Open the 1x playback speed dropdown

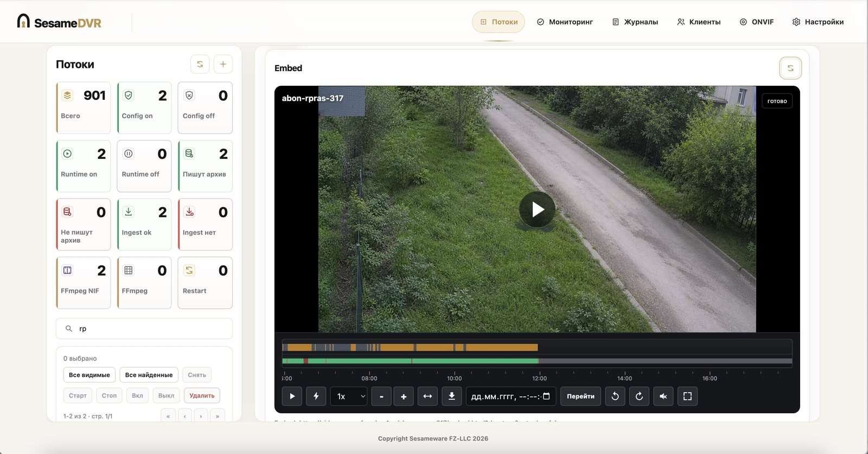coord(349,397)
